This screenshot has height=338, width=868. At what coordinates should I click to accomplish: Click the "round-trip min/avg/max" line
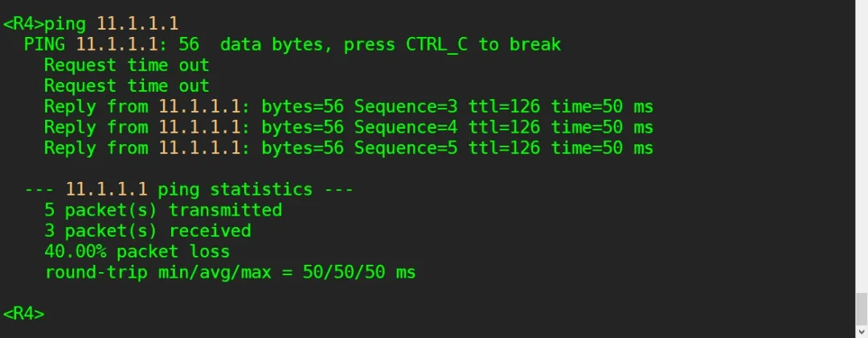(230, 273)
